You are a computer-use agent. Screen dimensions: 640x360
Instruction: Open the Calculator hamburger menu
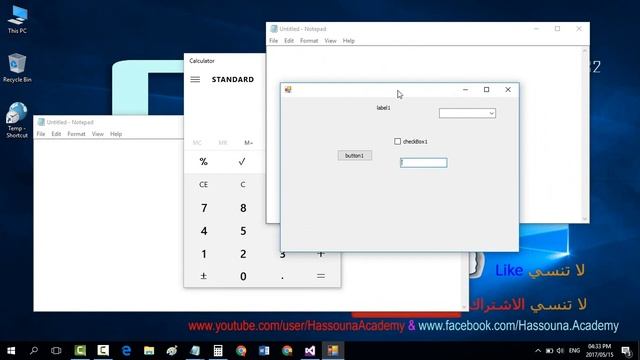click(x=195, y=79)
